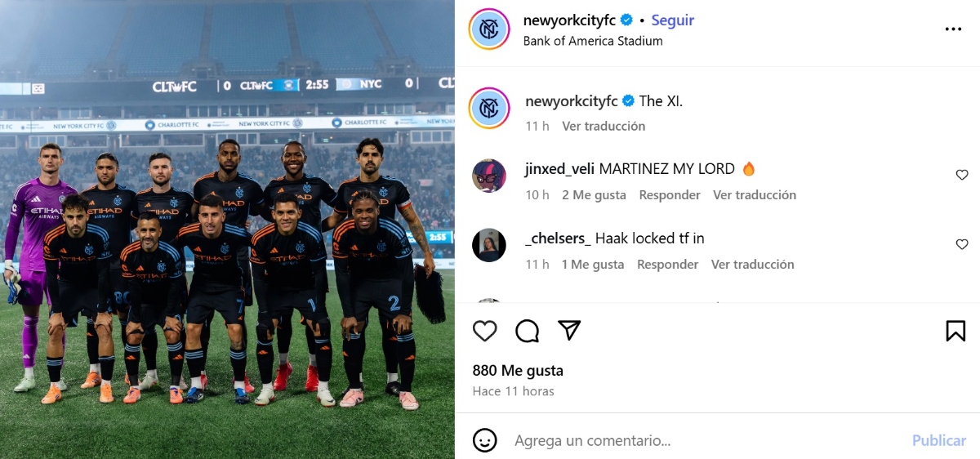Viewport: 980px width, 459px height.
Task: Like _chelsers_ comment heart
Action: tap(962, 244)
